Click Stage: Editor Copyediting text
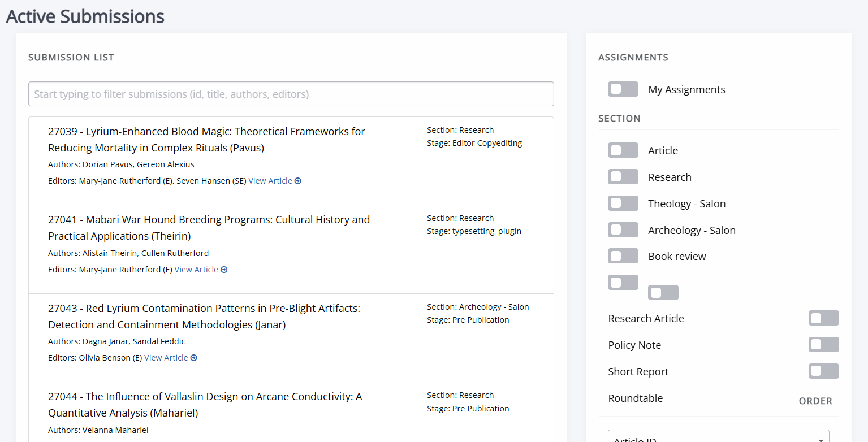868x442 pixels. [474, 143]
